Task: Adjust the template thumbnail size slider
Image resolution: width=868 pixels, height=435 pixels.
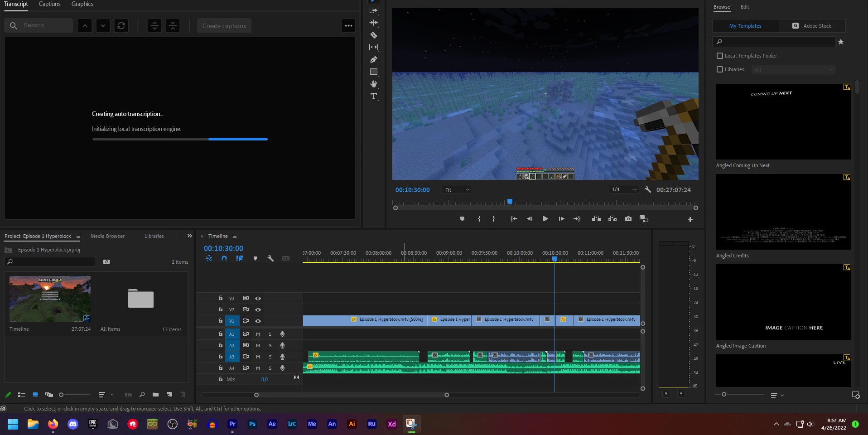Action: (x=724, y=395)
